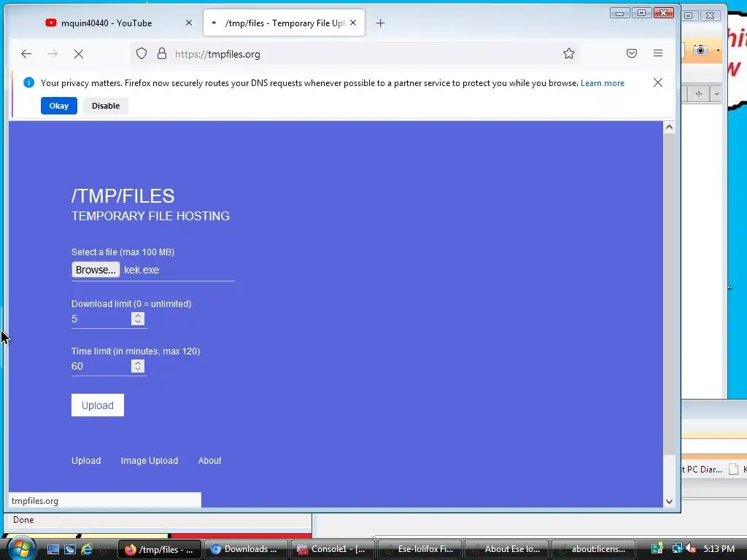Select the /tmp/files Temporary File Upload tab
The height and width of the screenshot is (560, 747).
point(284,23)
